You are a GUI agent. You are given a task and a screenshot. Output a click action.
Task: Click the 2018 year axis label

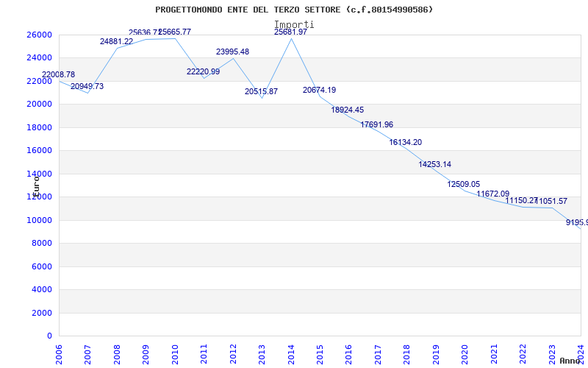407,354
